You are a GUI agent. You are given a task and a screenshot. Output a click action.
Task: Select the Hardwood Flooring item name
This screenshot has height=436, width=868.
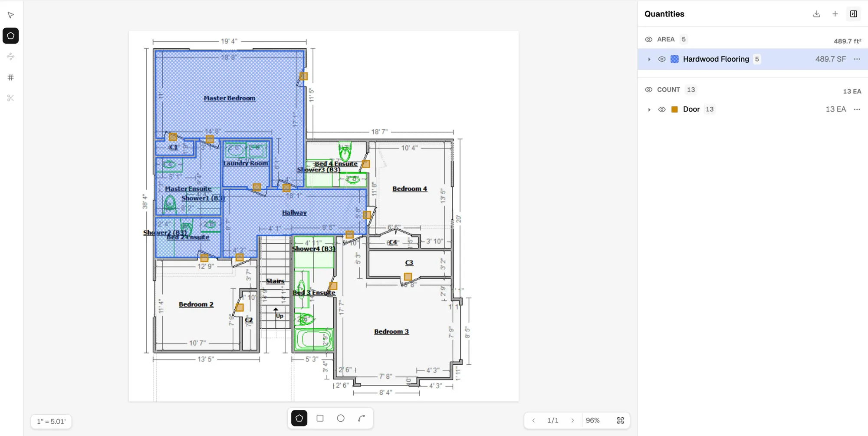tap(716, 59)
